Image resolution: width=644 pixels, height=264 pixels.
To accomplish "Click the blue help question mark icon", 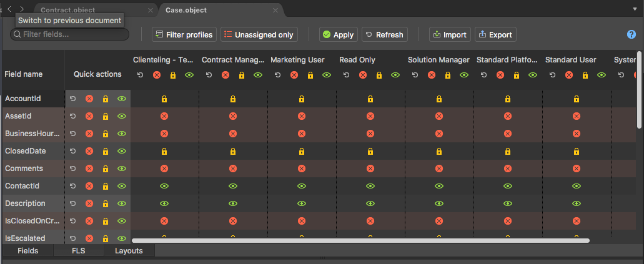I will pos(632,34).
